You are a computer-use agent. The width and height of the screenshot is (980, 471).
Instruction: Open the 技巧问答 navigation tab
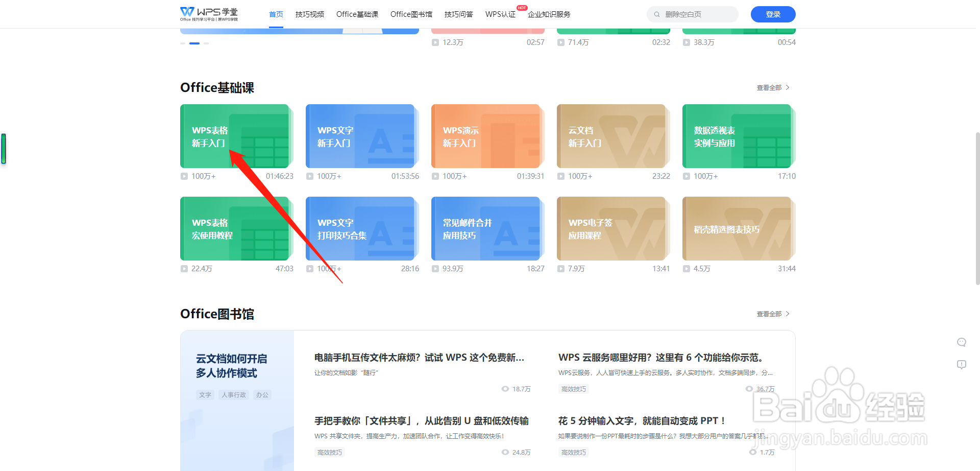[x=459, y=14]
